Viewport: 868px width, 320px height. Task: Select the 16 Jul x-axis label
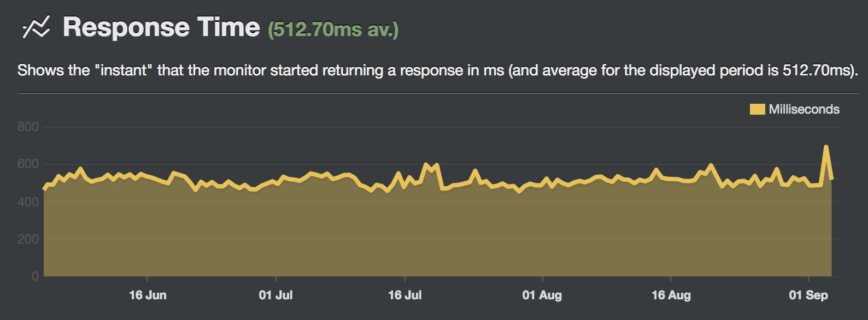coord(405,295)
